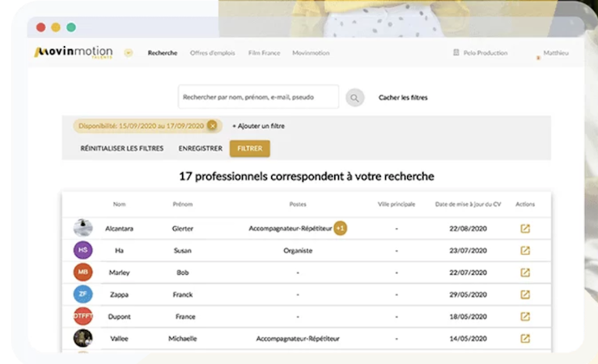
Task: Click Cacher les filtres link
Action: click(403, 98)
